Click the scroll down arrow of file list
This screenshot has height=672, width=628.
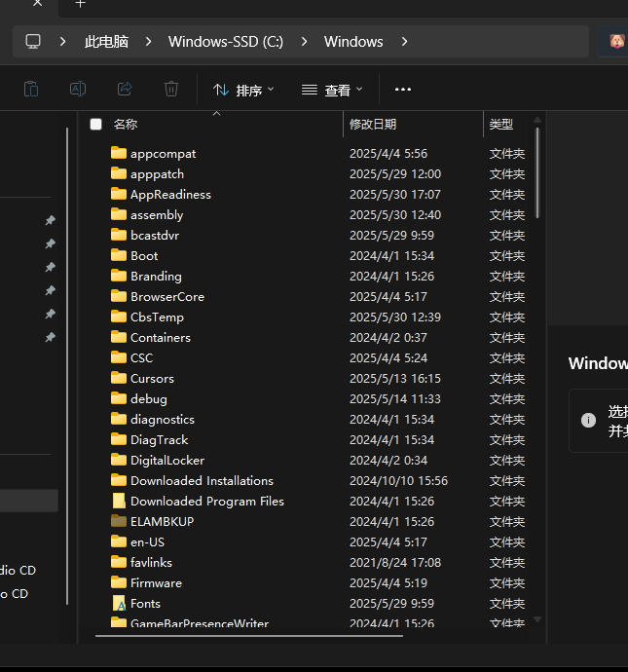point(537,619)
